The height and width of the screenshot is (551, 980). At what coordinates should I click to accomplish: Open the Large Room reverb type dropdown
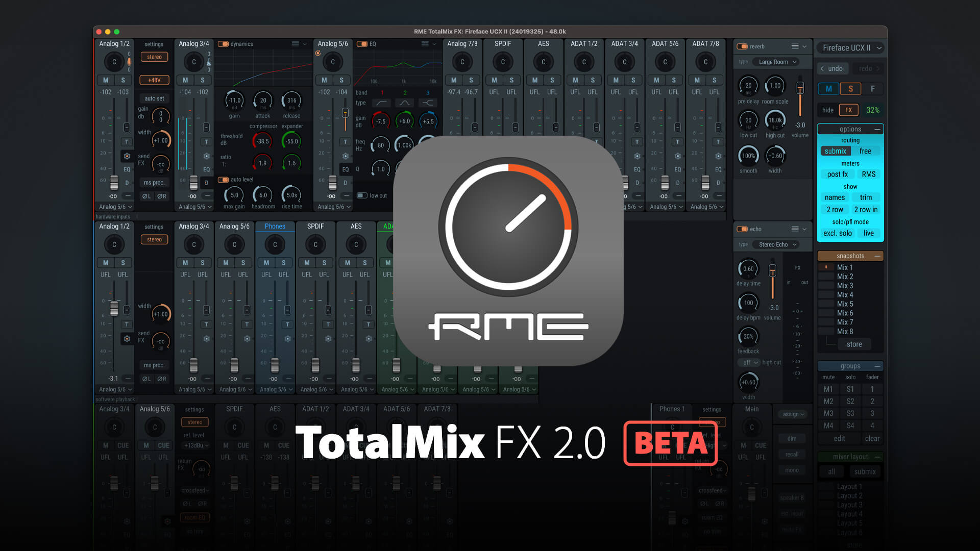coord(777,62)
